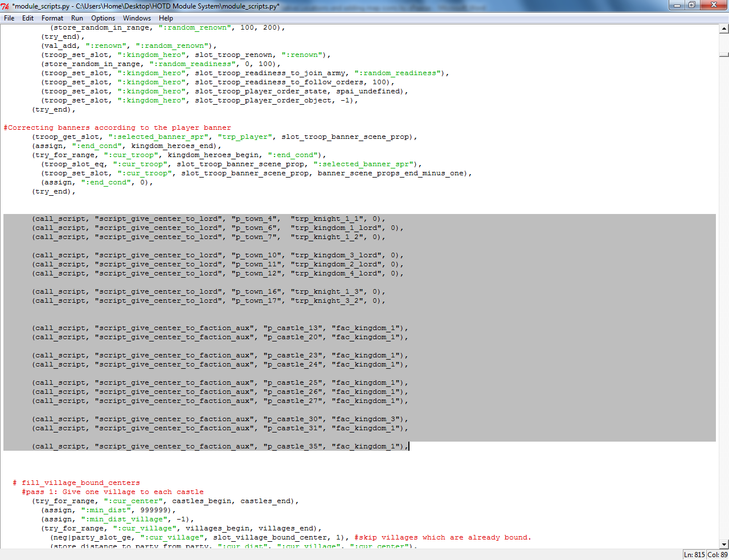Click the "p_town_7" string
Image resolution: width=729 pixels, height=560 pixels.
coord(254,237)
